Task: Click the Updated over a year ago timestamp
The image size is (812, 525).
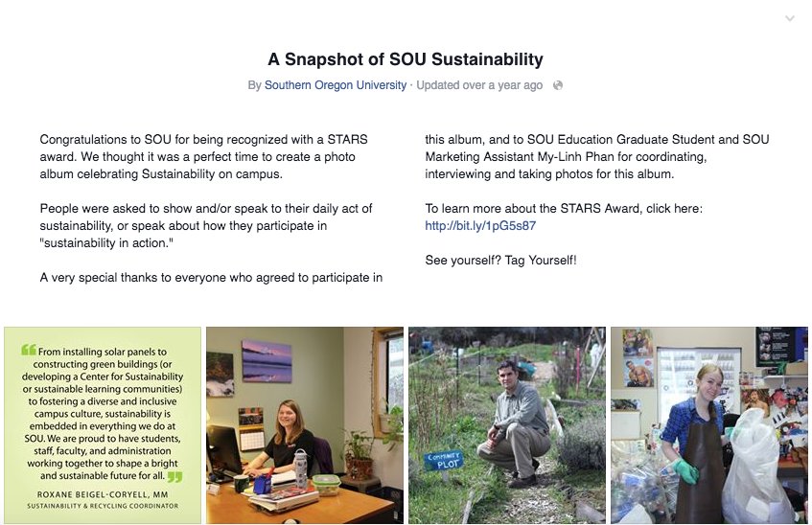Action: (x=479, y=85)
